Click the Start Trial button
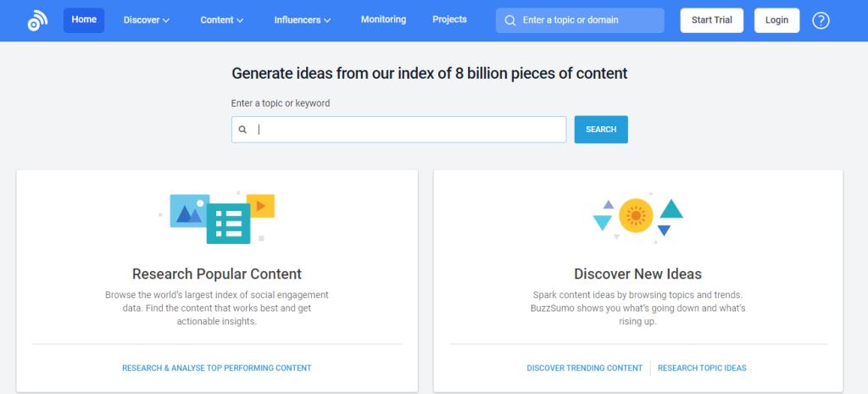868x394 pixels. (x=711, y=20)
